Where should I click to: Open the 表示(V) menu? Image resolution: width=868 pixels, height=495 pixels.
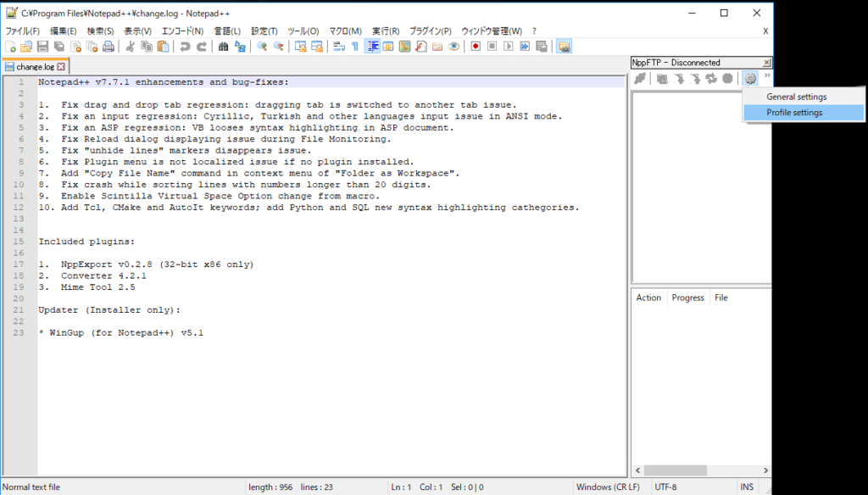137,31
